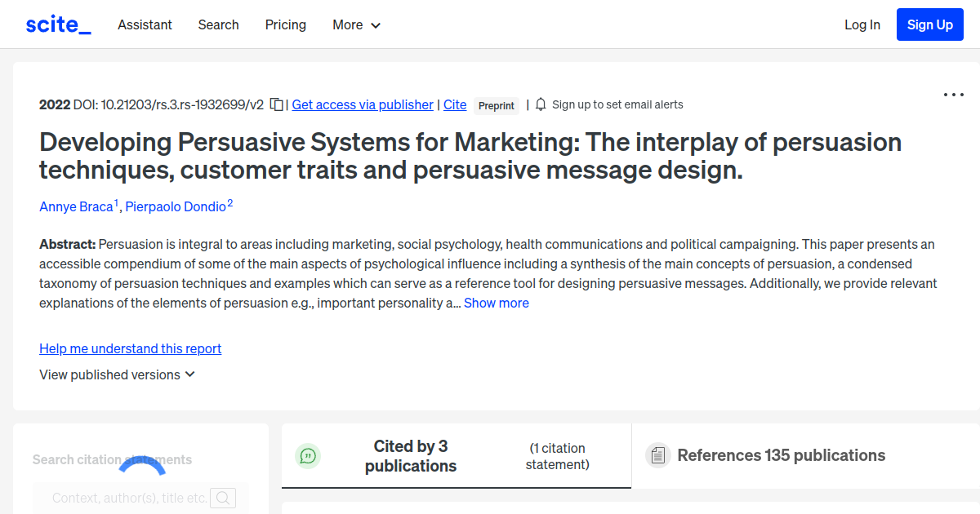Open the References 135 publications tab
This screenshot has height=514, width=980.
[x=780, y=455]
